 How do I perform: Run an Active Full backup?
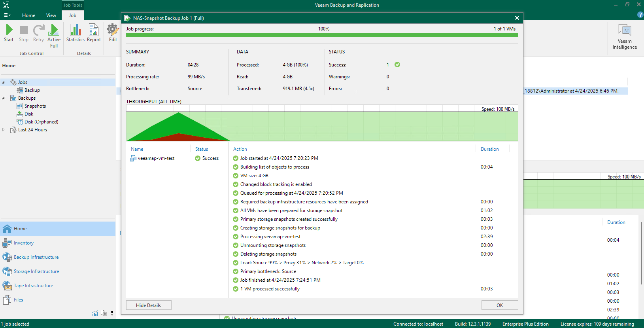click(54, 36)
